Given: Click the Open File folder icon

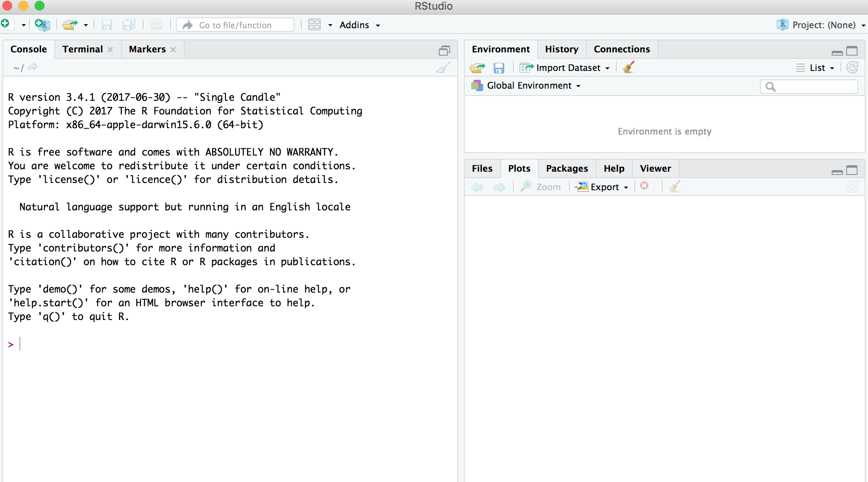Looking at the screenshot, I should point(70,25).
